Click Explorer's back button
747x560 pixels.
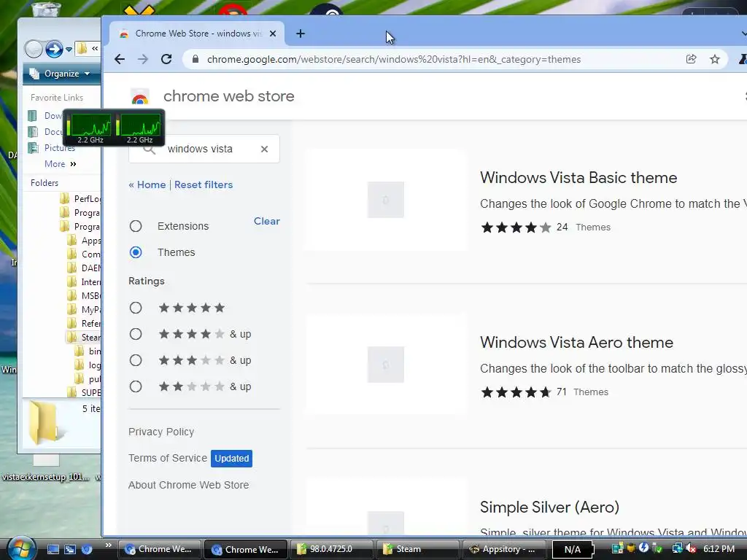point(34,49)
